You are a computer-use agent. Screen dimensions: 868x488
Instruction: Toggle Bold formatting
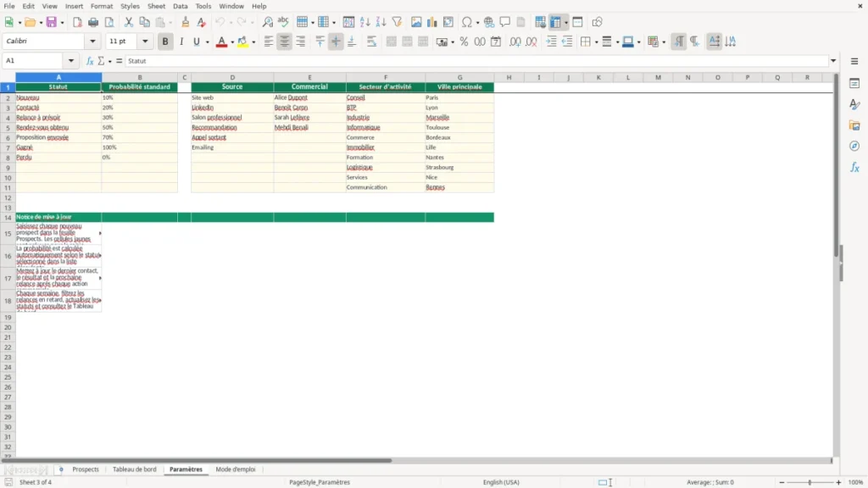[x=165, y=42]
